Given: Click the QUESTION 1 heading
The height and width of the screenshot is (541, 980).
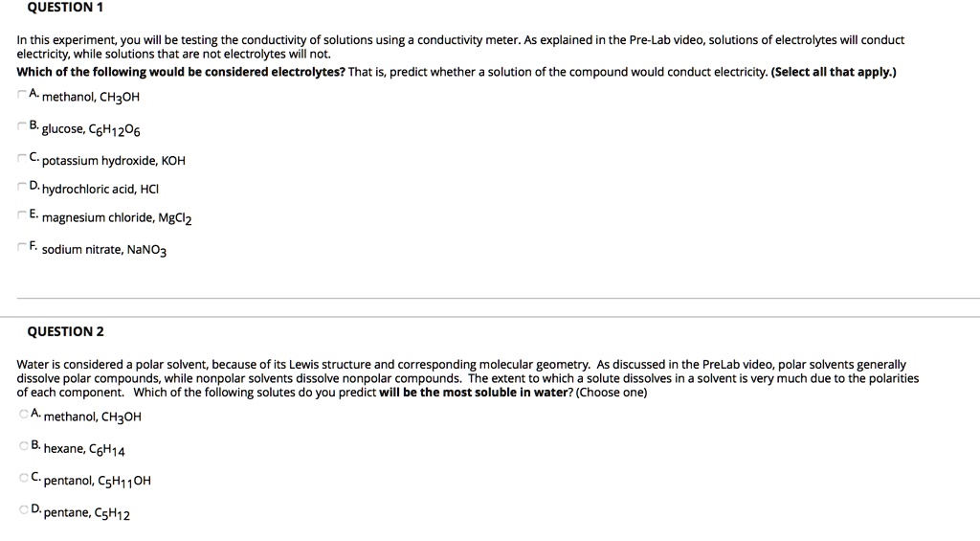Looking at the screenshot, I should [x=65, y=8].
